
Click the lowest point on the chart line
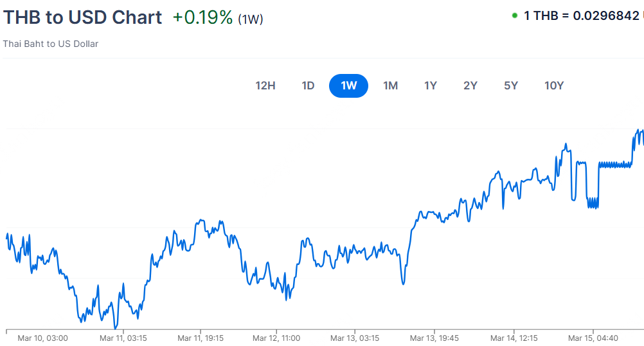pos(116,328)
